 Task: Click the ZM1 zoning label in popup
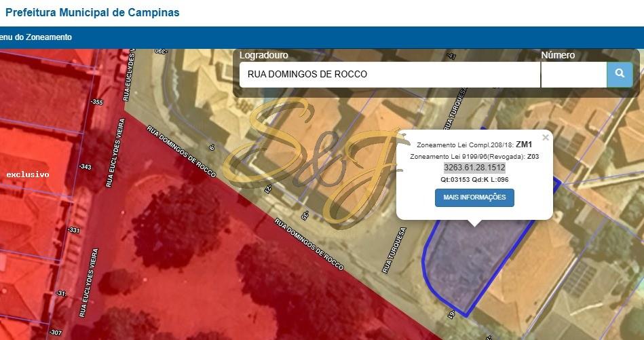[524, 145]
